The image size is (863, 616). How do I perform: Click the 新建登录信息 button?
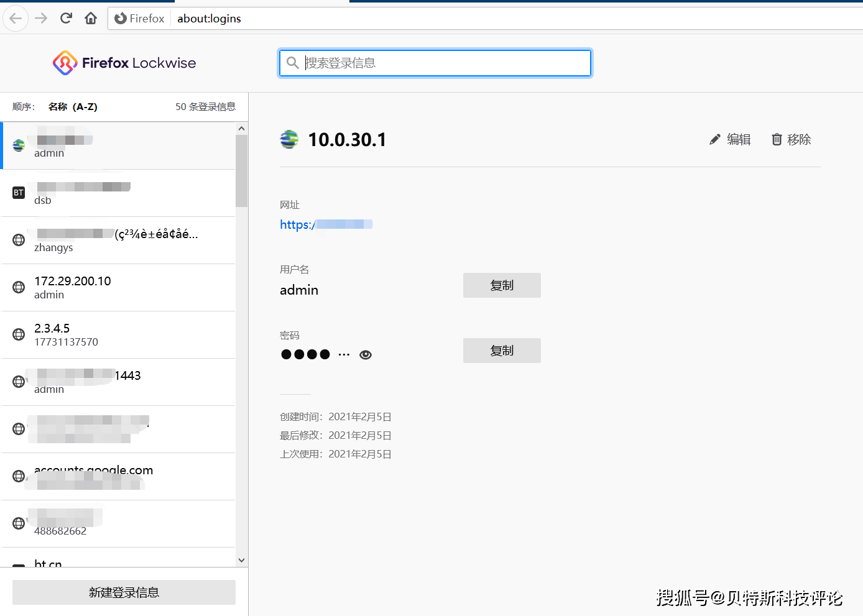tap(124, 592)
